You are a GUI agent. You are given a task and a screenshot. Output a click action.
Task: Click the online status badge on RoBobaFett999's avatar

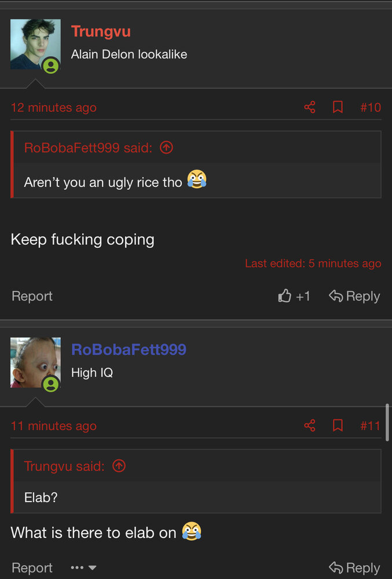click(51, 384)
